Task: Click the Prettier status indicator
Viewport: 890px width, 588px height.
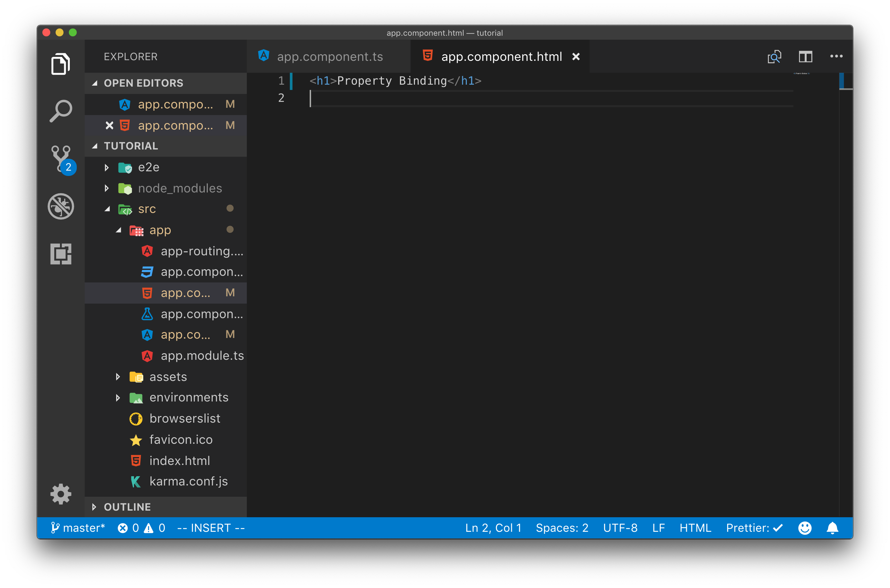Action: (754, 528)
